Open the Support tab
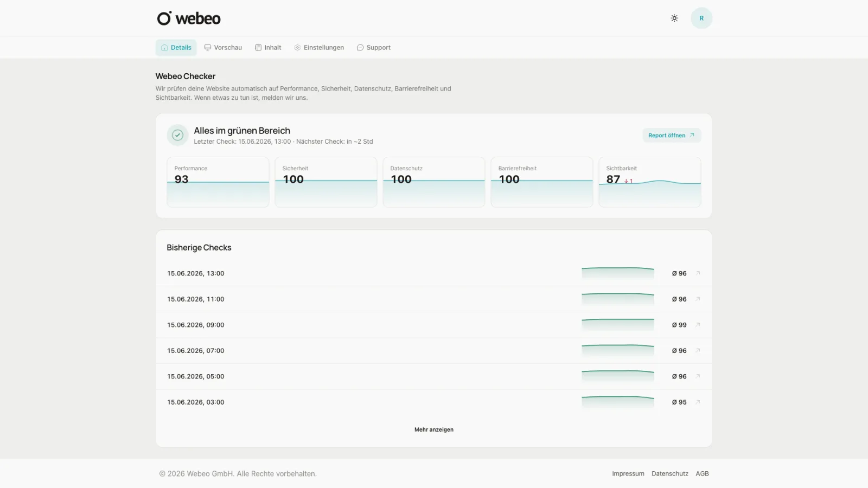Viewport: 868px width, 488px height. pos(374,48)
